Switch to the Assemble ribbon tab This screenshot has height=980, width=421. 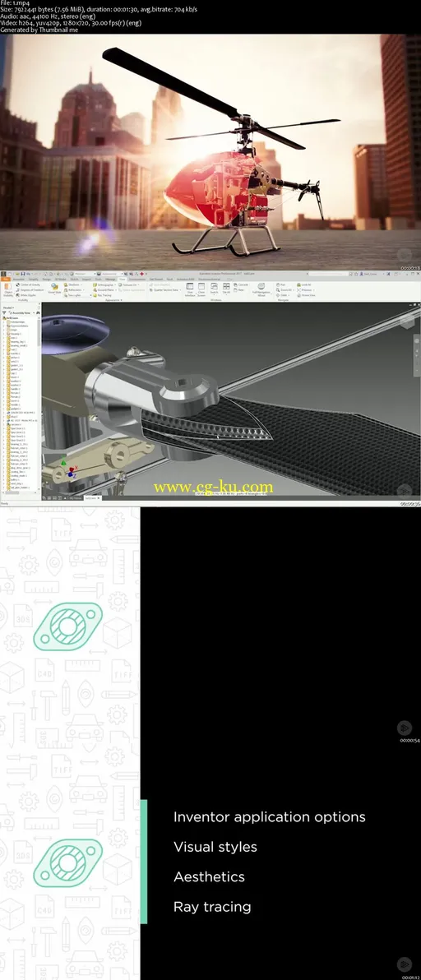click(x=17, y=280)
